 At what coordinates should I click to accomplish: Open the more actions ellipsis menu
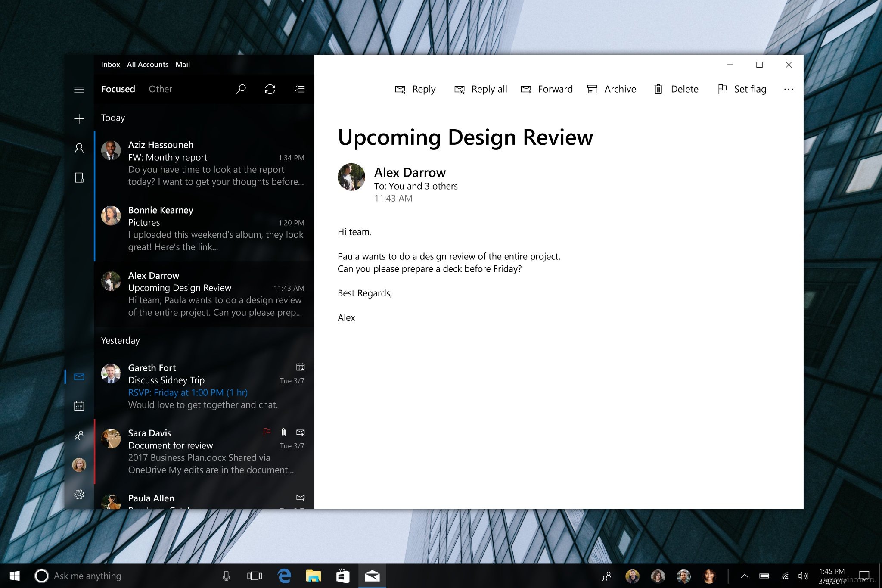click(x=789, y=89)
